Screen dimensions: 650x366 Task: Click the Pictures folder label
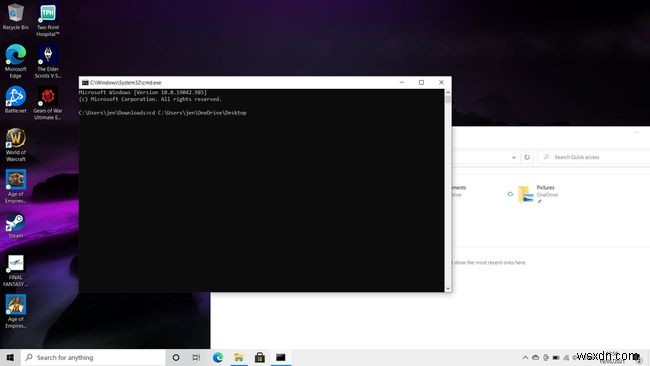point(545,188)
